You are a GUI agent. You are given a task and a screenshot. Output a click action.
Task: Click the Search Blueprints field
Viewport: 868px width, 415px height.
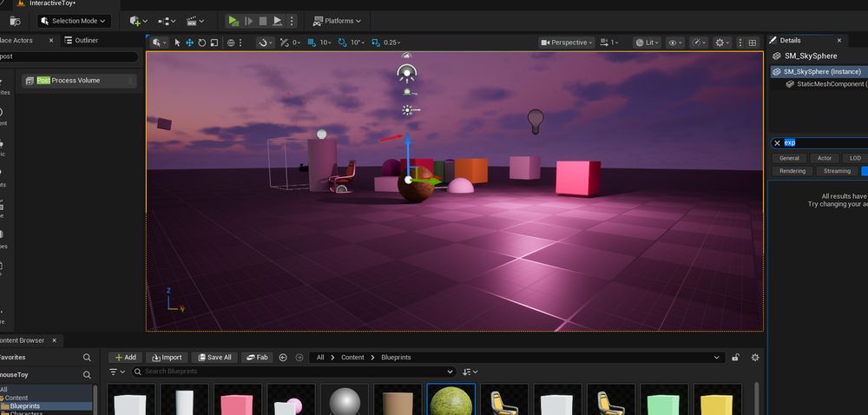point(293,372)
